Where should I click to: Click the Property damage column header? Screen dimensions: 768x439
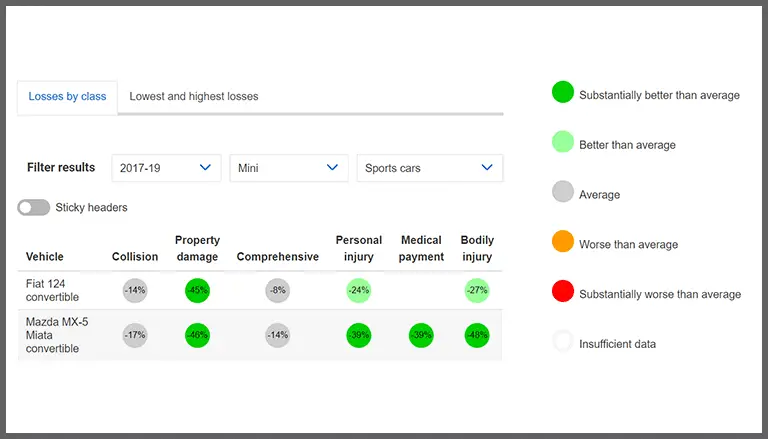197,248
